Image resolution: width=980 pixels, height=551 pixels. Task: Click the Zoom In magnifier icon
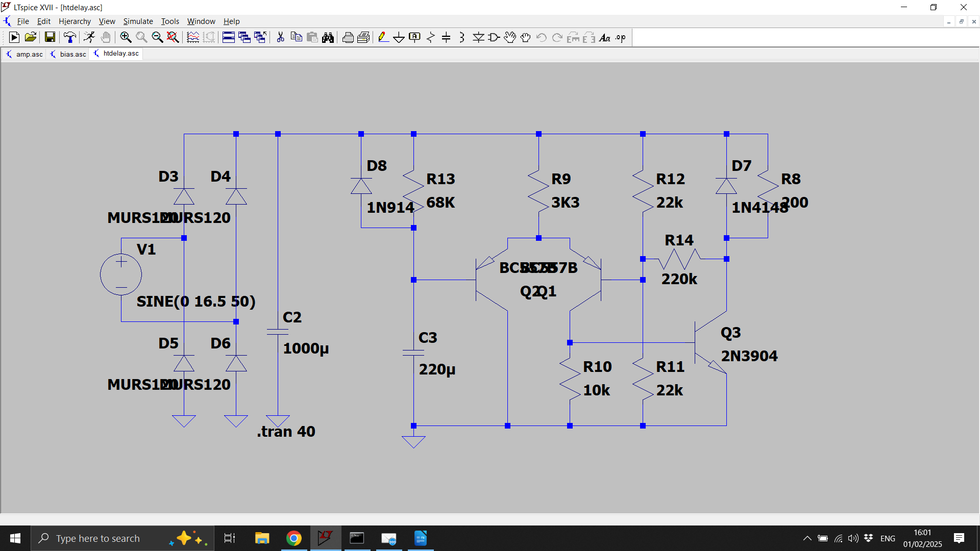coord(126,37)
